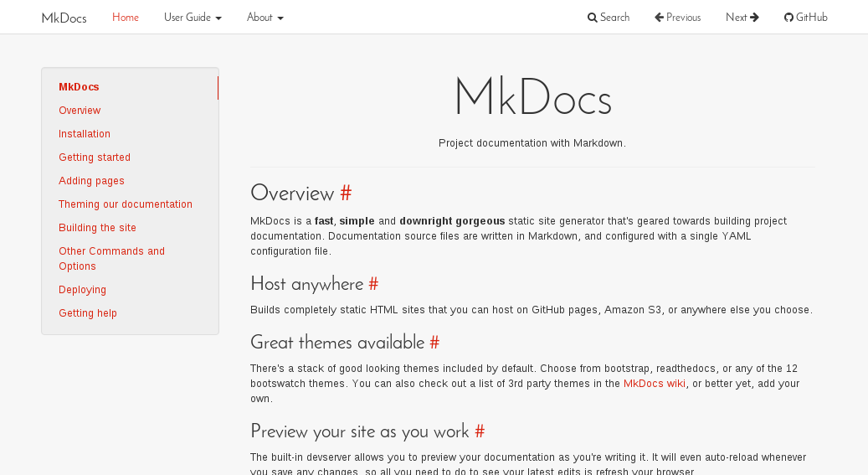Open the GitHub octocat icon link

tap(788, 18)
